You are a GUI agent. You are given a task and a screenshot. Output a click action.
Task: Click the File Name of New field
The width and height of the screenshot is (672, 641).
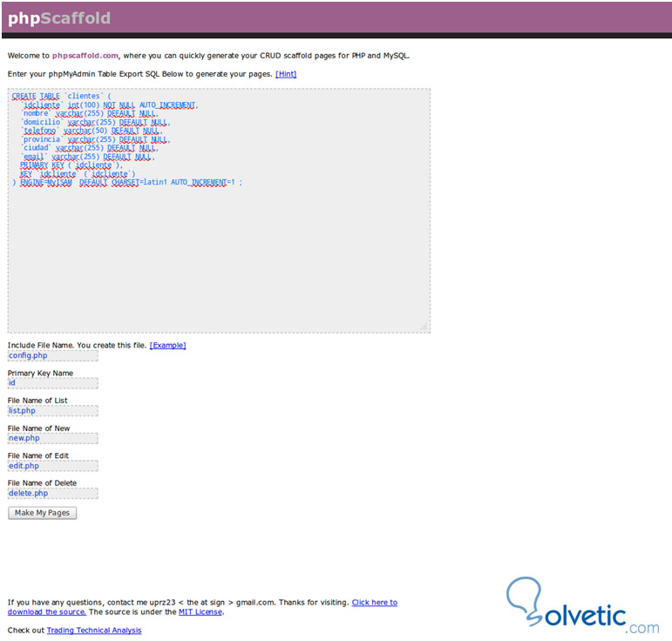point(52,438)
